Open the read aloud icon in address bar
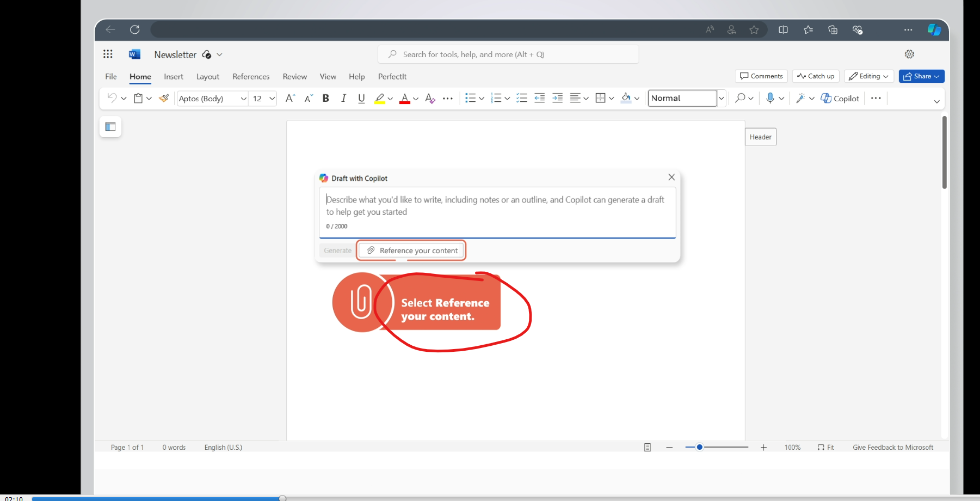The height and width of the screenshot is (501, 980). (x=710, y=30)
